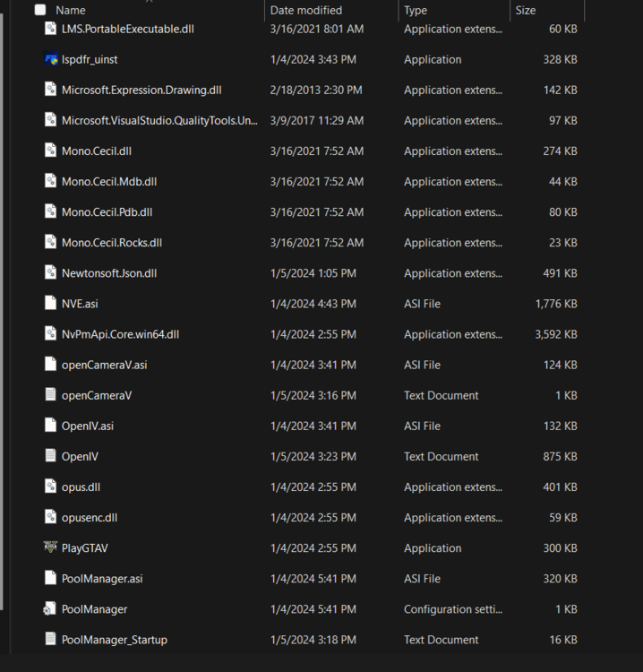Sort files by the Name column header
The image size is (643, 672).
(x=71, y=10)
